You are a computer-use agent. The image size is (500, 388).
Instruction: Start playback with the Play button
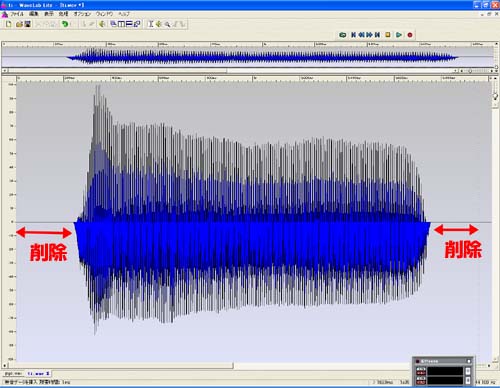pyautogui.click(x=399, y=35)
